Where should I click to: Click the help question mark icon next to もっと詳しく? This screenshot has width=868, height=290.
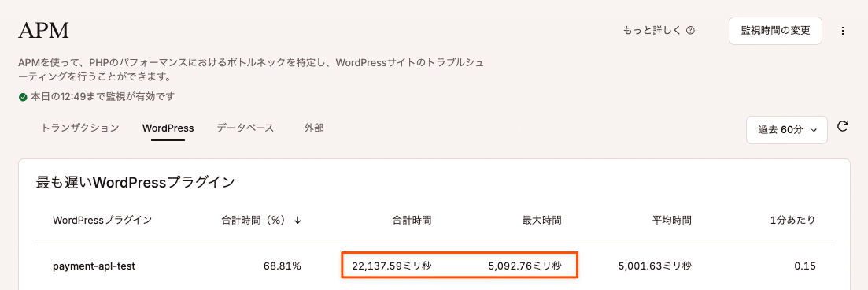(689, 31)
